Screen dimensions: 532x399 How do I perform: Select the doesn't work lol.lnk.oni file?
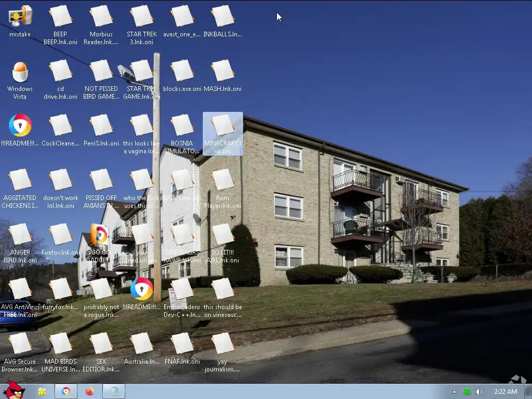click(60, 189)
